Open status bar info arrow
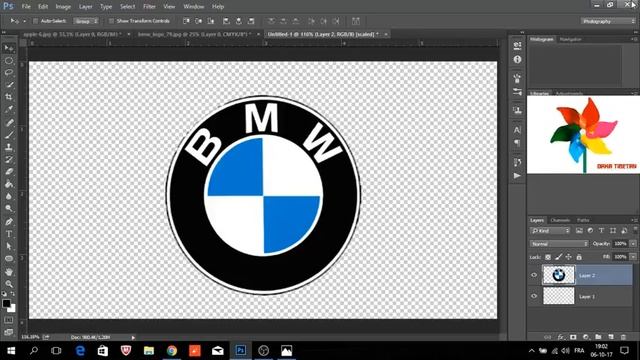Screen dimensions: 640x360 tap(133, 338)
